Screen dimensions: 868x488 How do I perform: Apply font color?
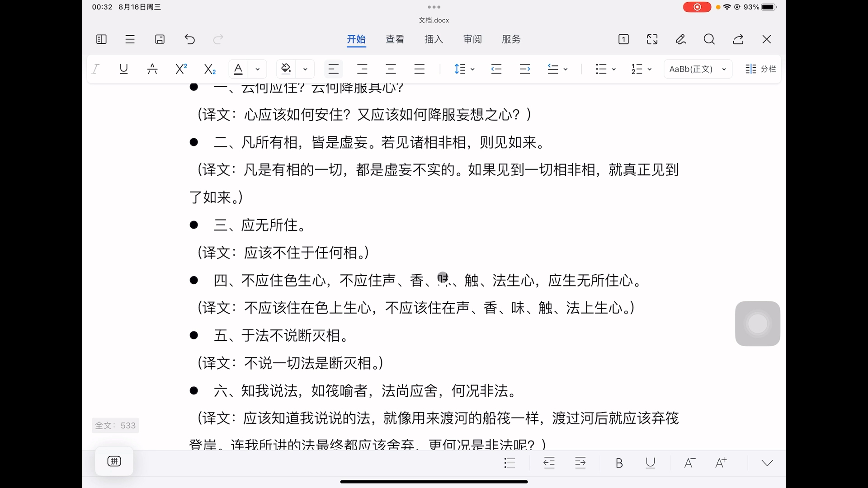(x=238, y=69)
